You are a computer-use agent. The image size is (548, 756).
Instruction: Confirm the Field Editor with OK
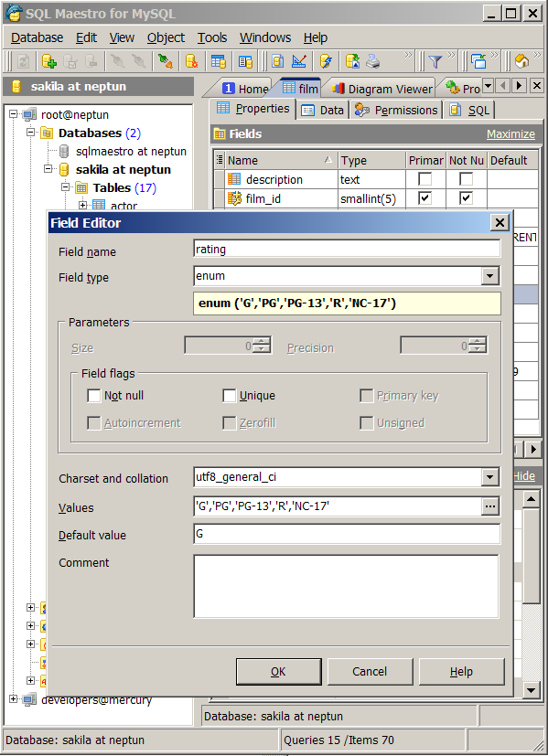(278, 672)
